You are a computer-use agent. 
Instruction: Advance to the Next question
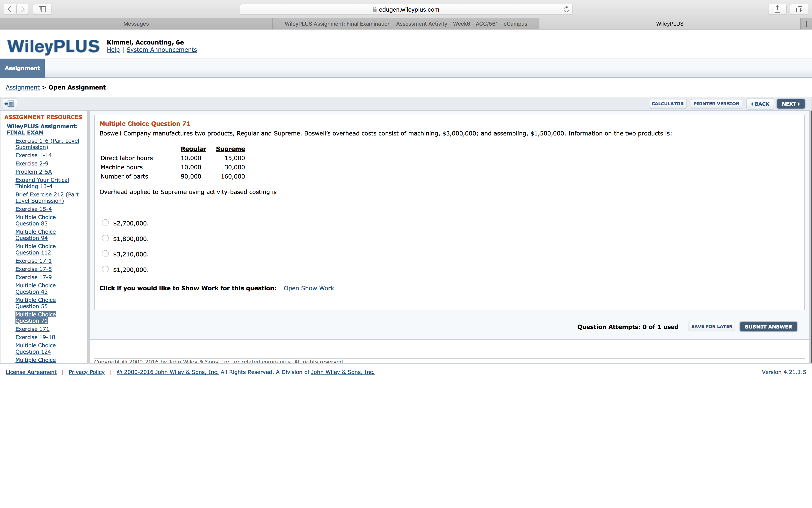790,104
